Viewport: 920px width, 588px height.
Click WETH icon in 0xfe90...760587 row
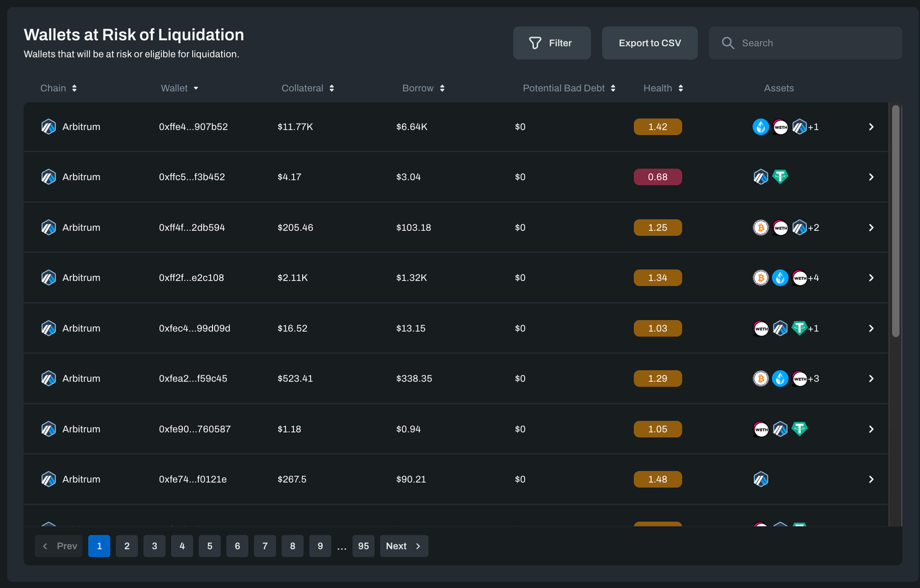point(761,429)
